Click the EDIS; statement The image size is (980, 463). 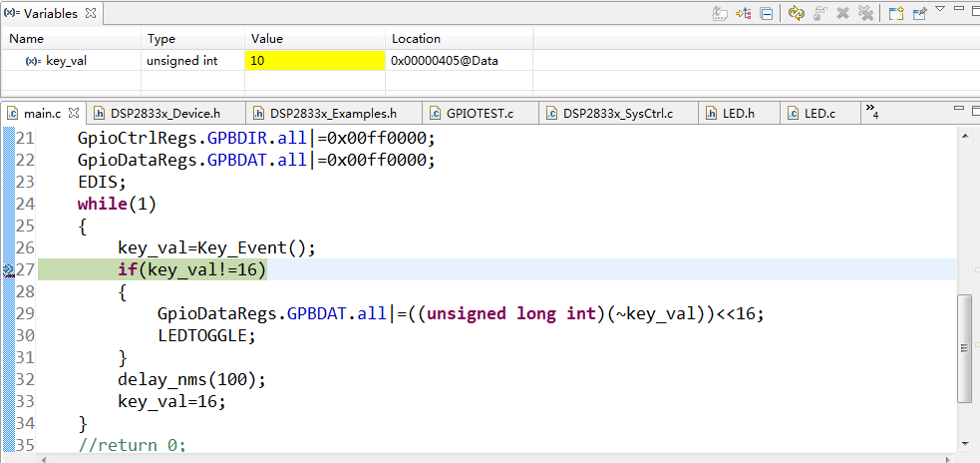click(102, 182)
